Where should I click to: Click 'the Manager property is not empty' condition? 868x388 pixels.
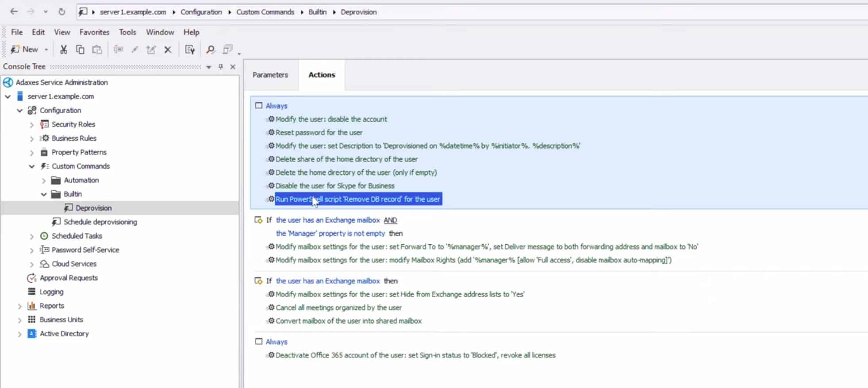point(330,233)
